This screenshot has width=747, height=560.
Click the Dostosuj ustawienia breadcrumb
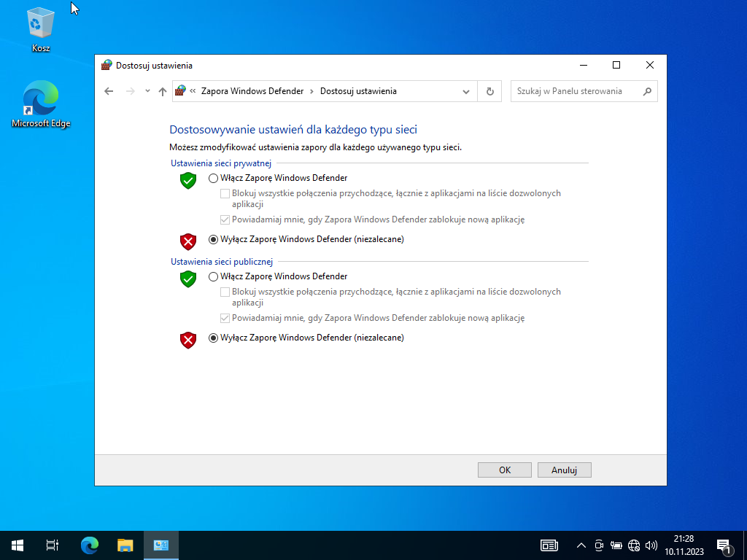tap(358, 91)
